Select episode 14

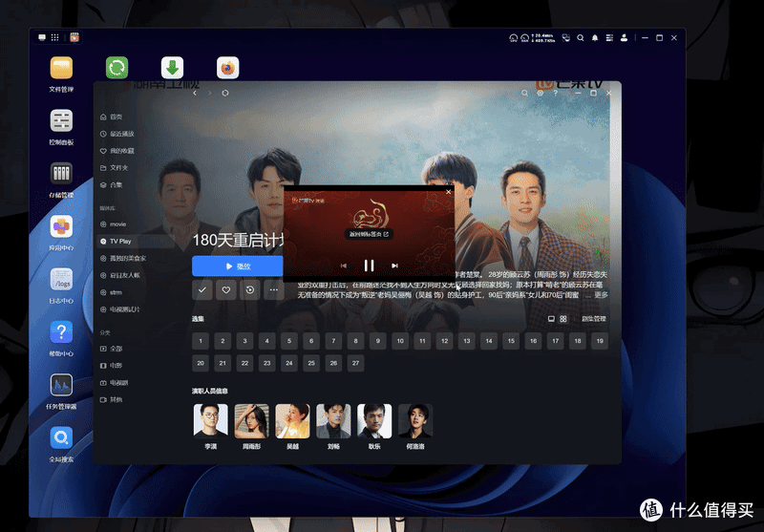pyautogui.click(x=489, y=341)
